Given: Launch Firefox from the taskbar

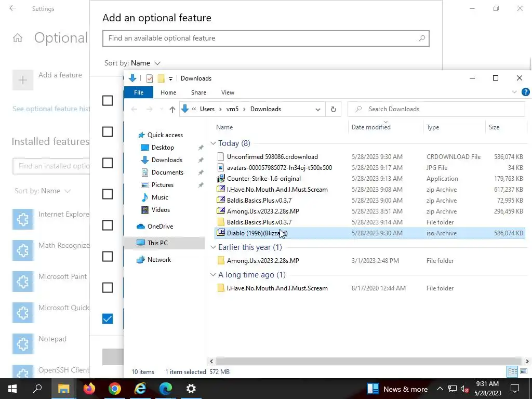Looking at the screenshot, I should coord(89,389).
